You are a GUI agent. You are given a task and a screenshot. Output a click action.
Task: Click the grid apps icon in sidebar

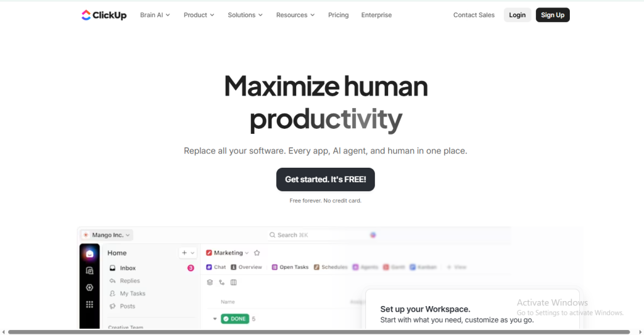pos(89,304)
